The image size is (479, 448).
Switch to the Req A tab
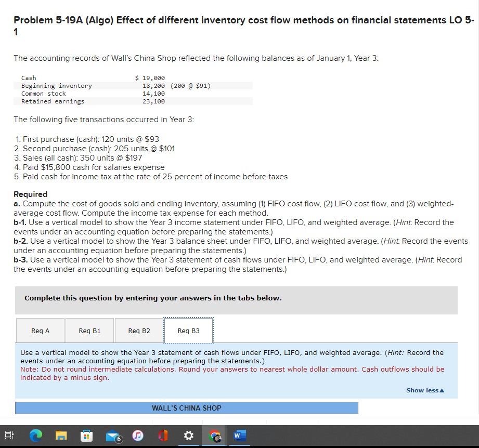(40, 330)
